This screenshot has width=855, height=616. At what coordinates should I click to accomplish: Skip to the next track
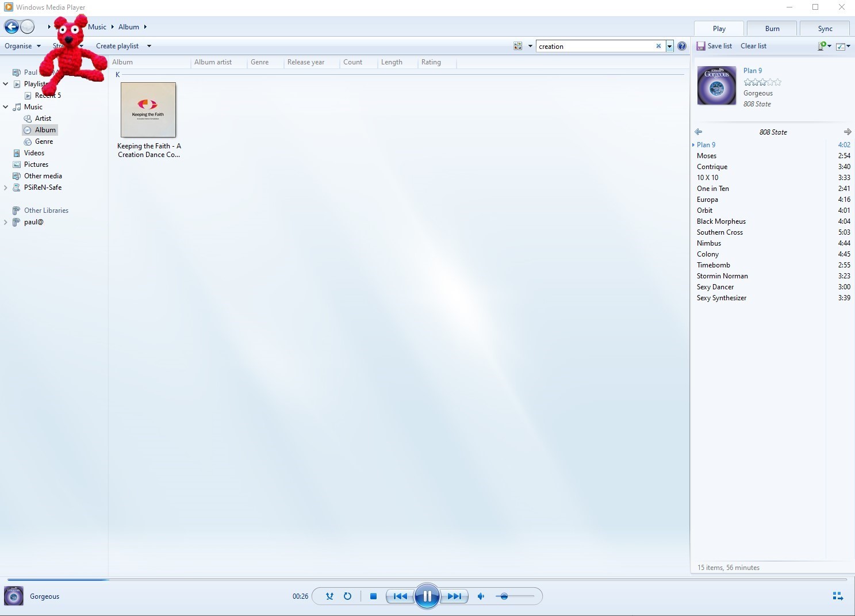454,596
